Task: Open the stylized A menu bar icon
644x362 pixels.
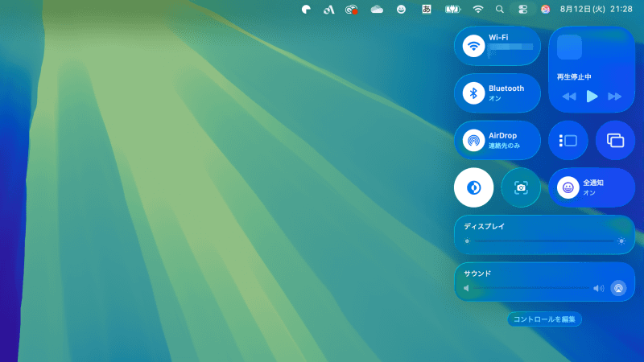Action: pos(328,9)
